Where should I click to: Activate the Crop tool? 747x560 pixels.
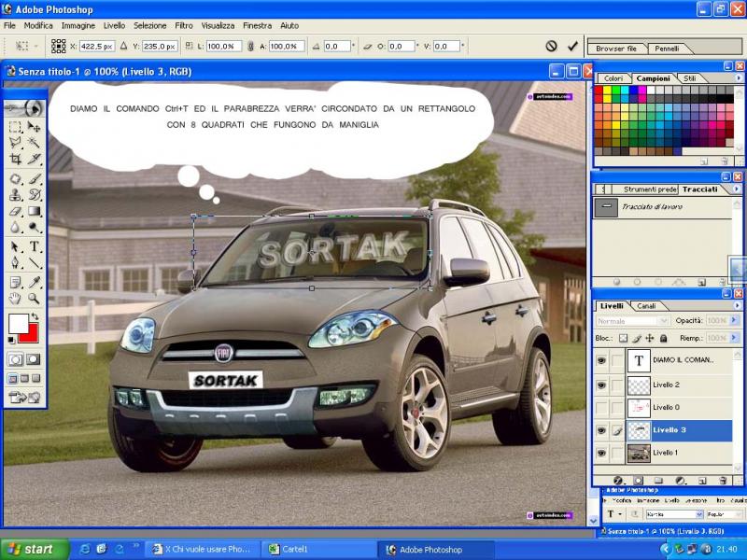[x=16, y=159]
